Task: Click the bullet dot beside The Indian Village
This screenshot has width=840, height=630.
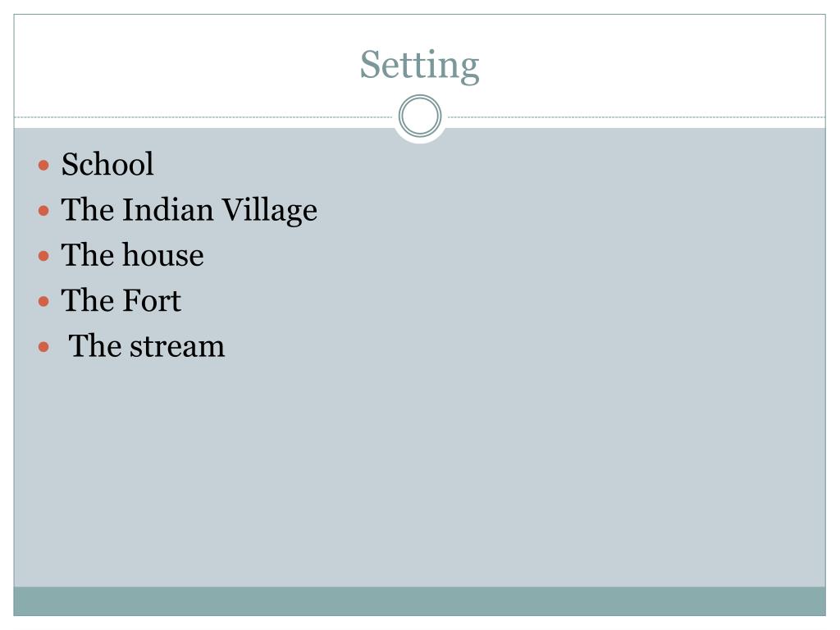Action: point(44,211)
